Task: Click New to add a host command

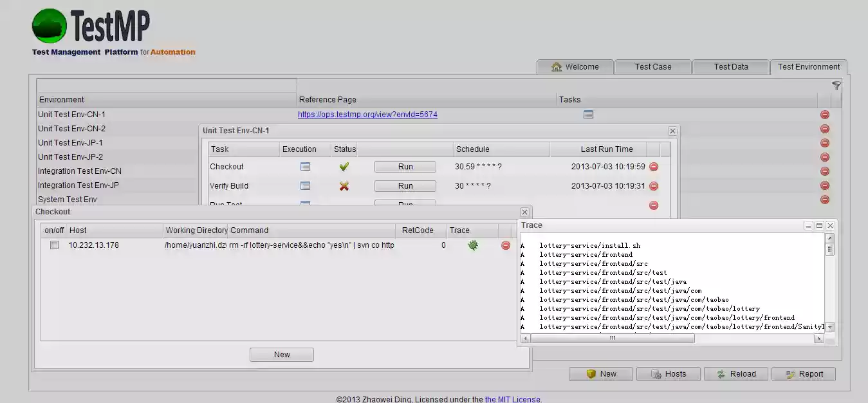Action: [281, 354]
